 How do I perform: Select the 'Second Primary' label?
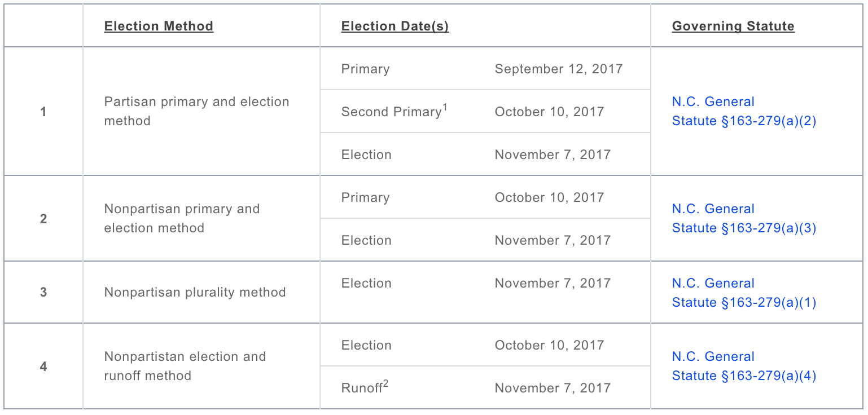click(x=390, y=112)
